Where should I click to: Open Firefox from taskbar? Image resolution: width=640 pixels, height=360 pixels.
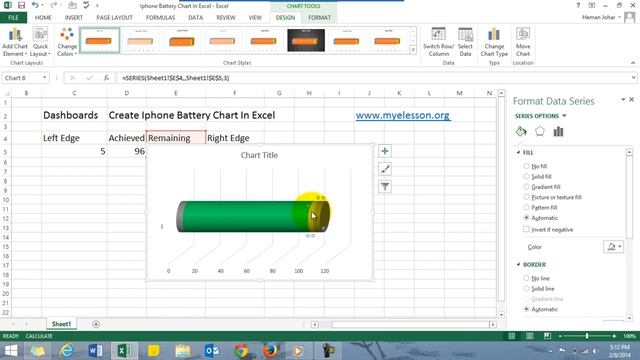270,351
